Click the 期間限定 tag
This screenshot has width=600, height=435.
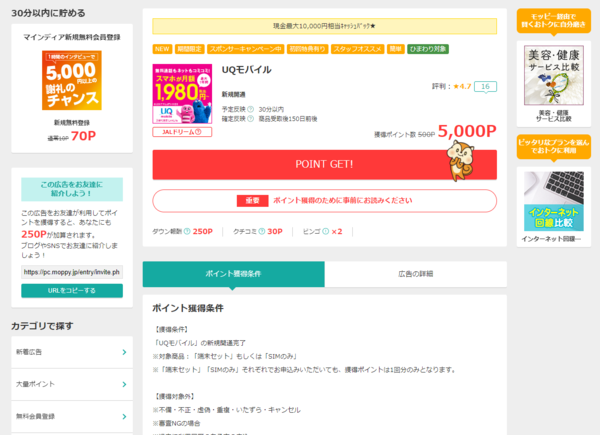coord(189,49)
